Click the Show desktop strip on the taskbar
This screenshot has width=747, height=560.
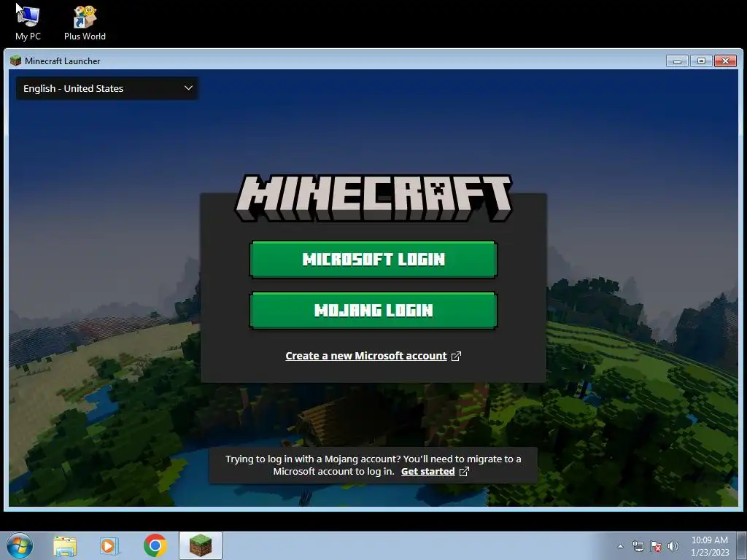point(742,545)
